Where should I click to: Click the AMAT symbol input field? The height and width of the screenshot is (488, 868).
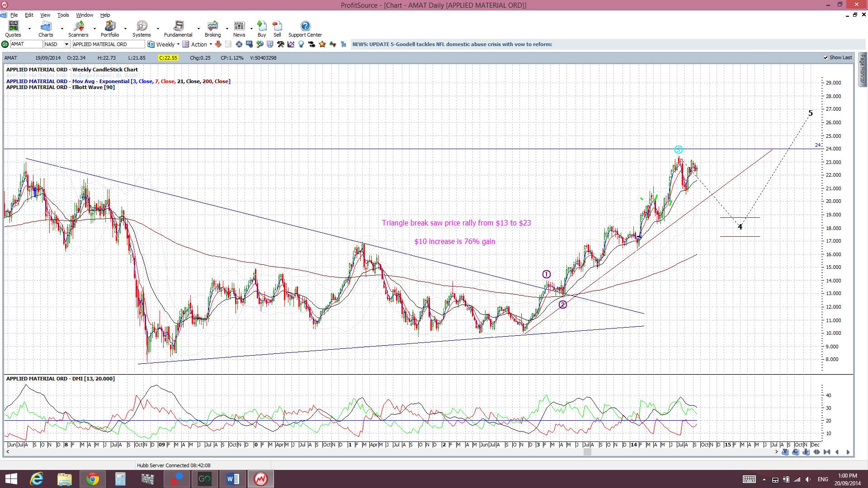click(26, 44)
